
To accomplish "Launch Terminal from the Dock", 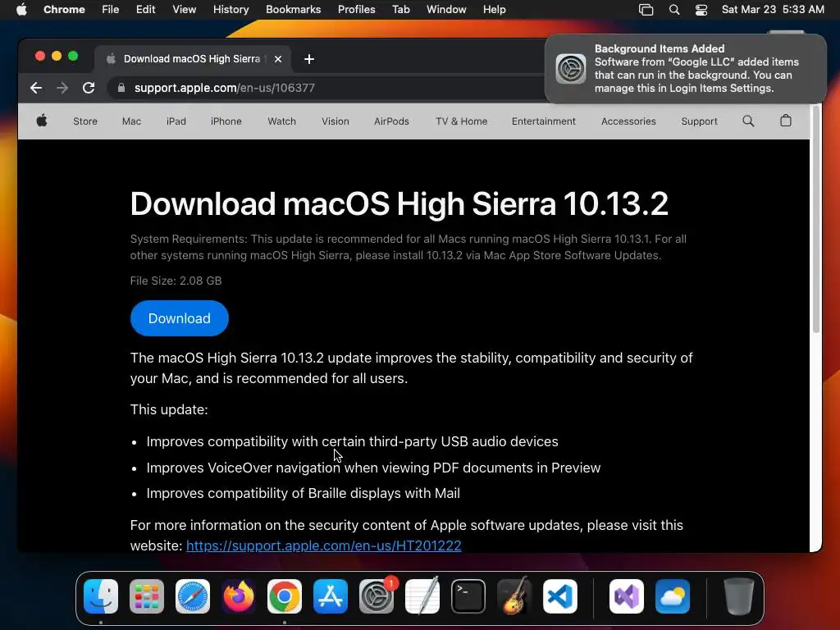I will pyautogui.click(x=468, y=596).
